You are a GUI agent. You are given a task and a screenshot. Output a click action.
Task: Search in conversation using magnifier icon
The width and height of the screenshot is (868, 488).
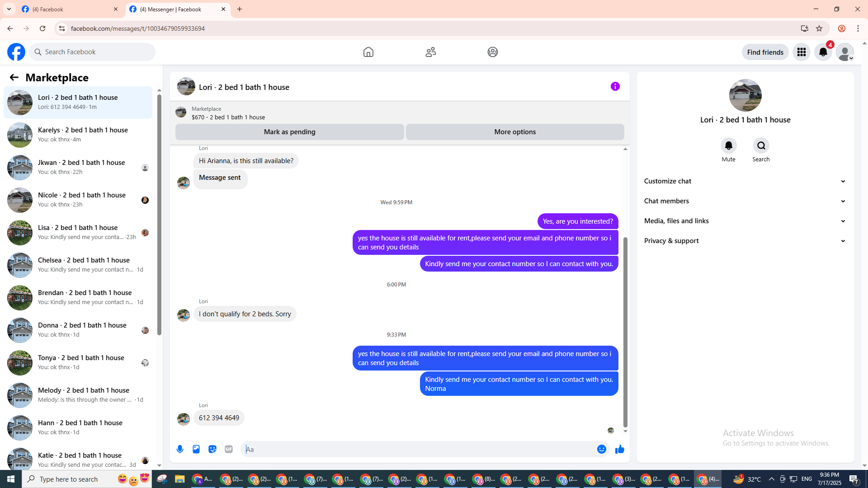(761, 145)
